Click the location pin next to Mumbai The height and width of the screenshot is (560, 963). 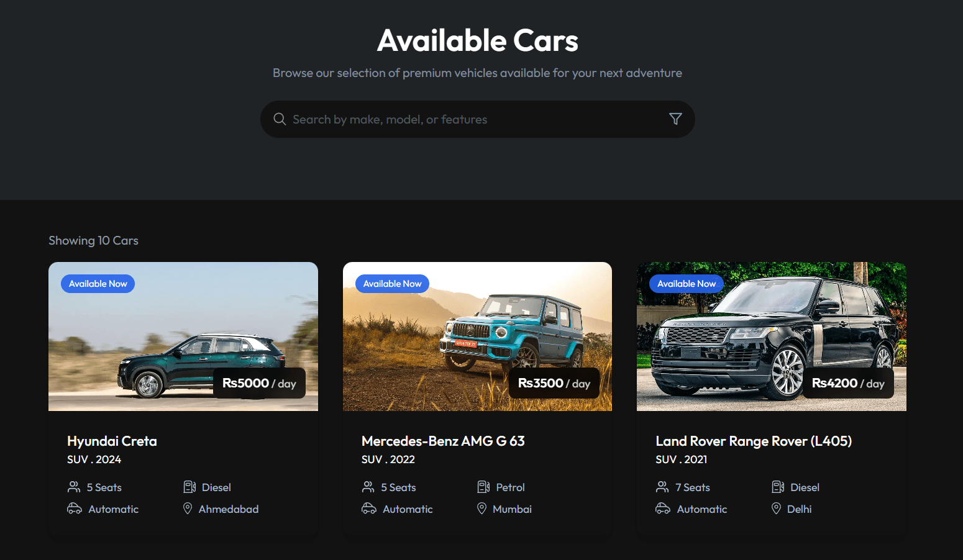(x=482, y=508)
